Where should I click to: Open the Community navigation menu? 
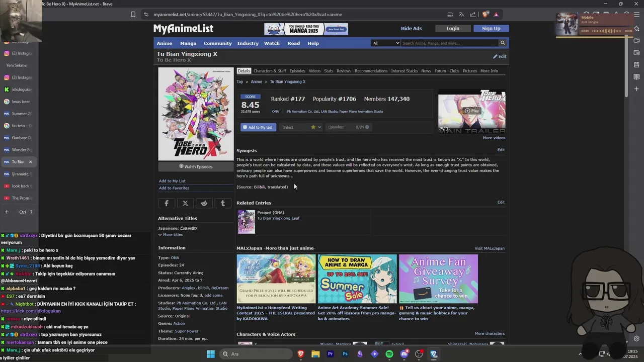click(217, 43)
